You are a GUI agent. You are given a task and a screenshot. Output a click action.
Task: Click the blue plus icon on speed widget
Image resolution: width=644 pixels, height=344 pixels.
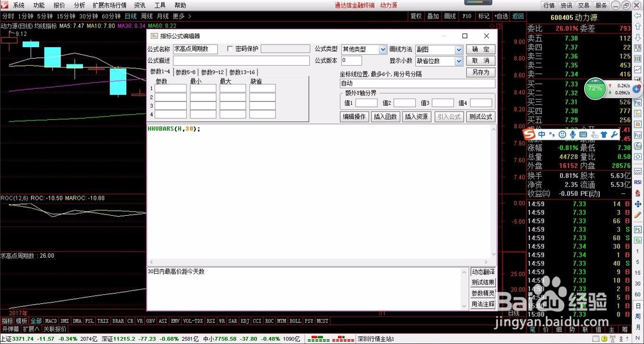(x=637, y=88)
